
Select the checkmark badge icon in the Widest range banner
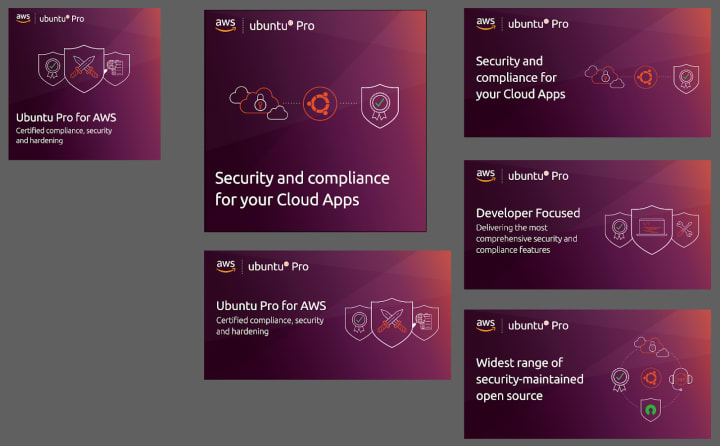coord(620,380)
